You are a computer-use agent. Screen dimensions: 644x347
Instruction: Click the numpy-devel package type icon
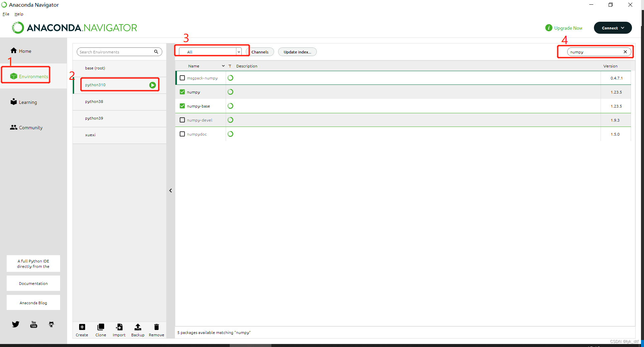(230, 120)
